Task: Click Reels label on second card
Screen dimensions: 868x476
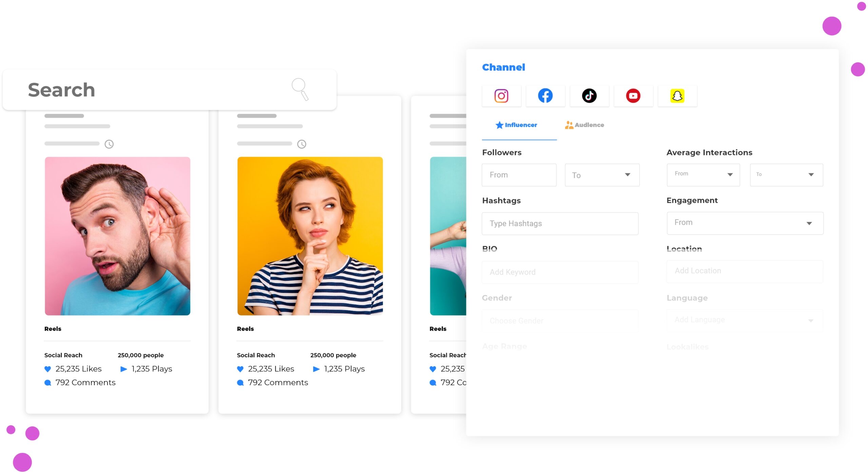Action: tap(245, 329)
